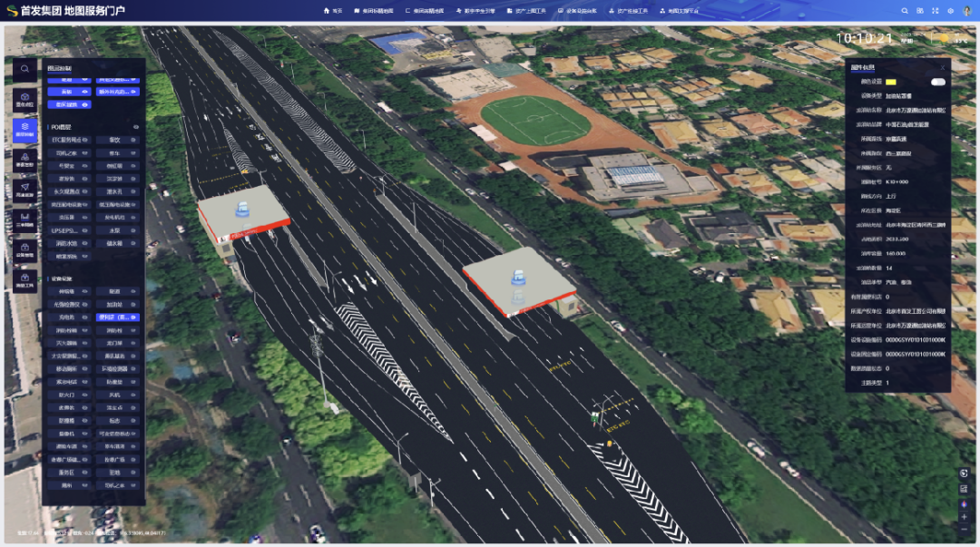
Task: Select the 标志 facility layer button
Action: coord(117,421)
